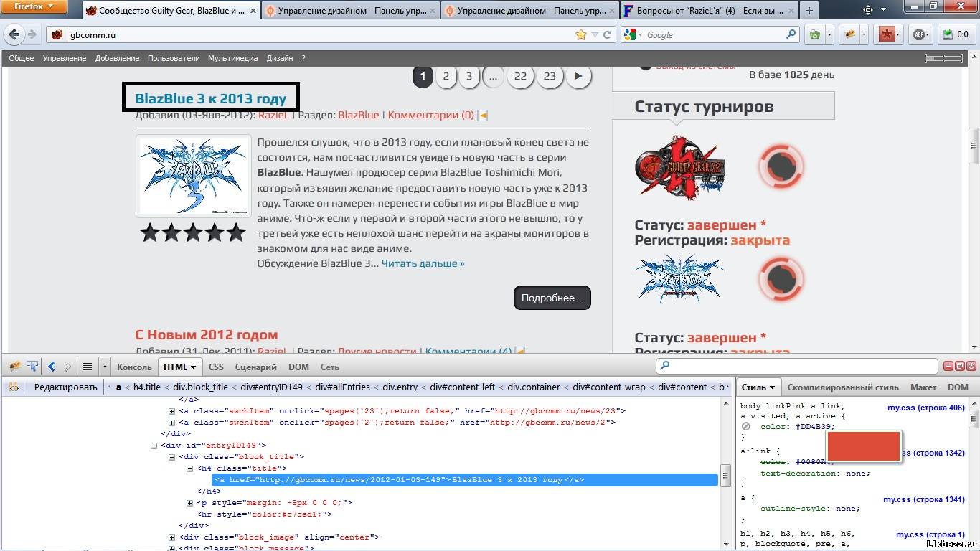Click the slider icon in the admin bar

coord(944,58)
